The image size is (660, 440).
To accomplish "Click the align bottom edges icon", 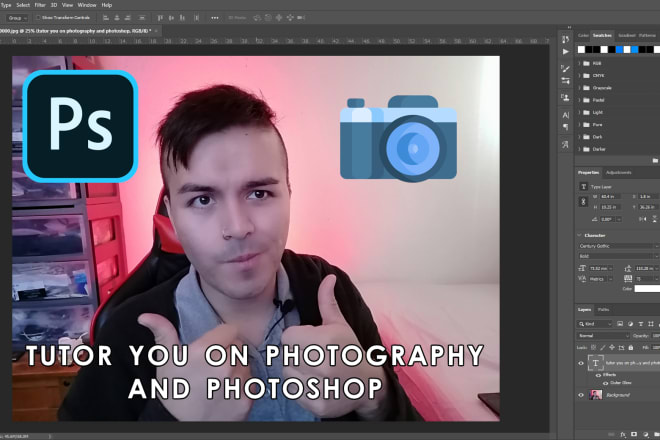I will coord(182,18).
